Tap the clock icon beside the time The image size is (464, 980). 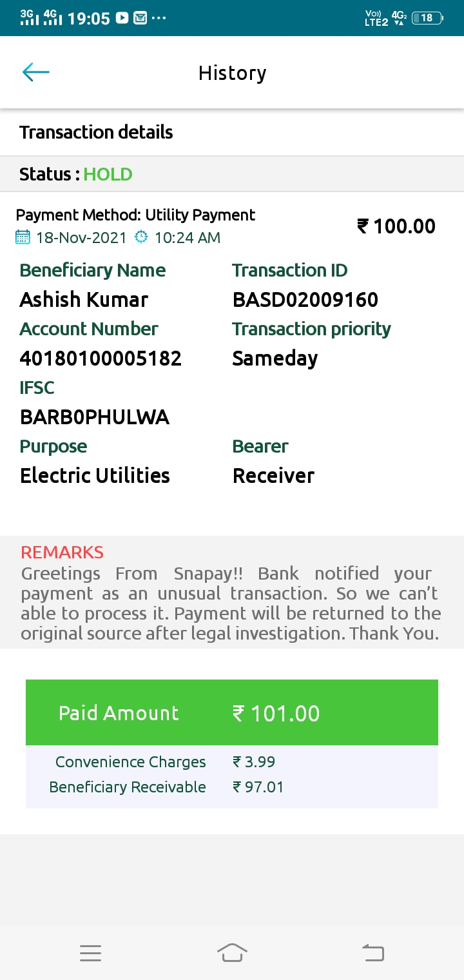click(x=141, y=238)
